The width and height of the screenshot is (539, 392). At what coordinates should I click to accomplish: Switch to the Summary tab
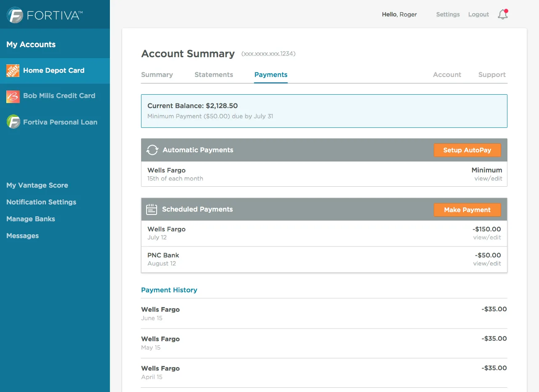(x=157, y=74)
